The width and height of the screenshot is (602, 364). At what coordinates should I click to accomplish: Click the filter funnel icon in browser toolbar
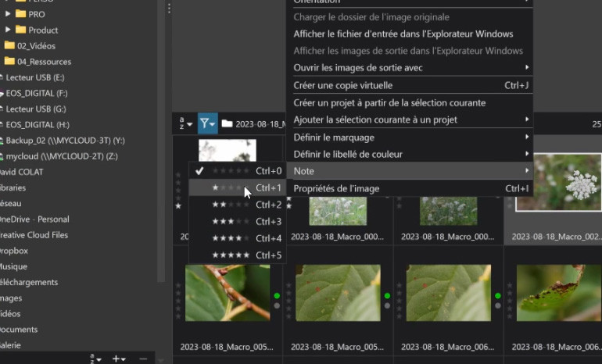coord(206,123)
